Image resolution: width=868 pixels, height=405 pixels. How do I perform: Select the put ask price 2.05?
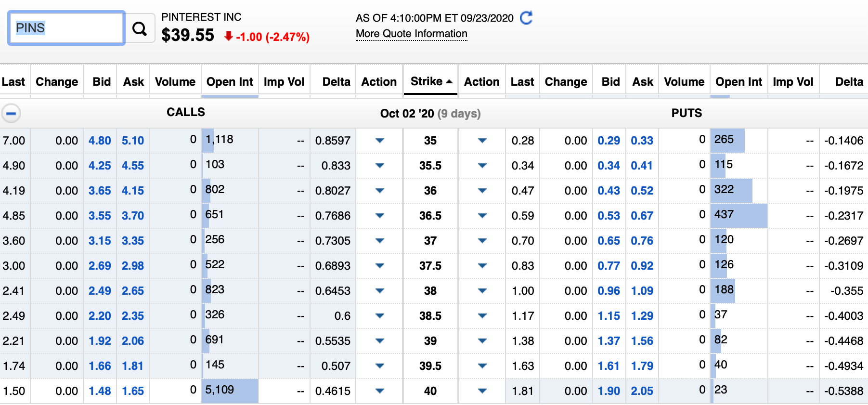click(642, 391)
